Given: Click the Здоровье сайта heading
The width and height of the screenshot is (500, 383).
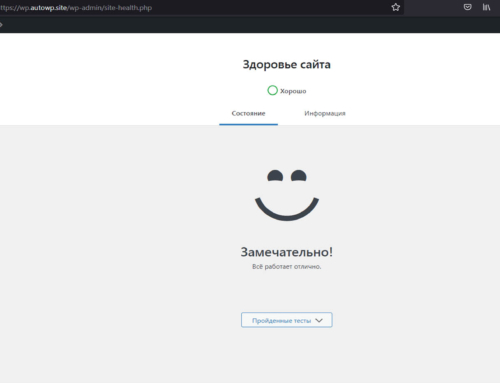Looking at the screenshot, I should pyautogui.click(x=287, y=64).
